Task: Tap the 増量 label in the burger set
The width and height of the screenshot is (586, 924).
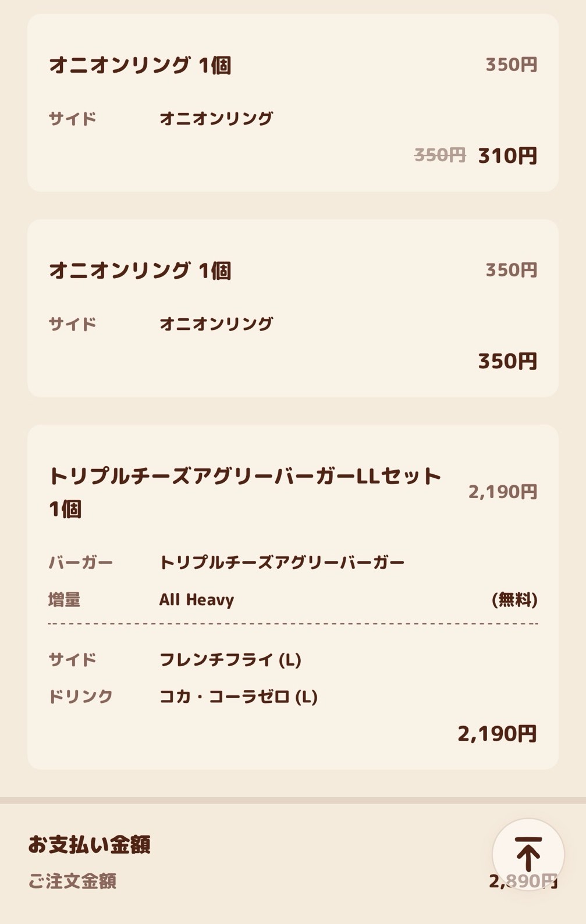Action: pos(65,600)
